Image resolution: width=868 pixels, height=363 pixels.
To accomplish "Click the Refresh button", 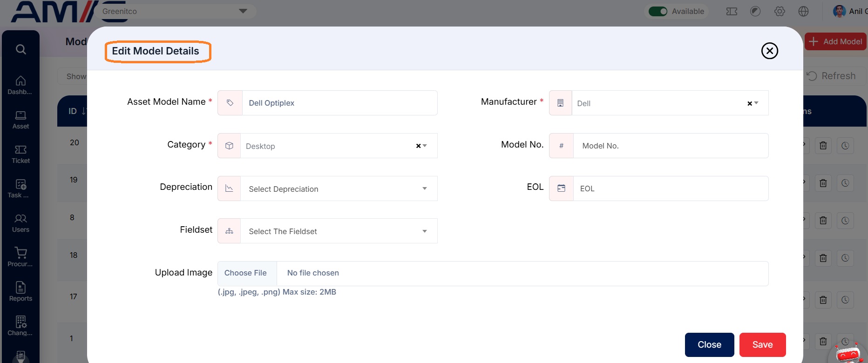I will (x=832, y=76).
